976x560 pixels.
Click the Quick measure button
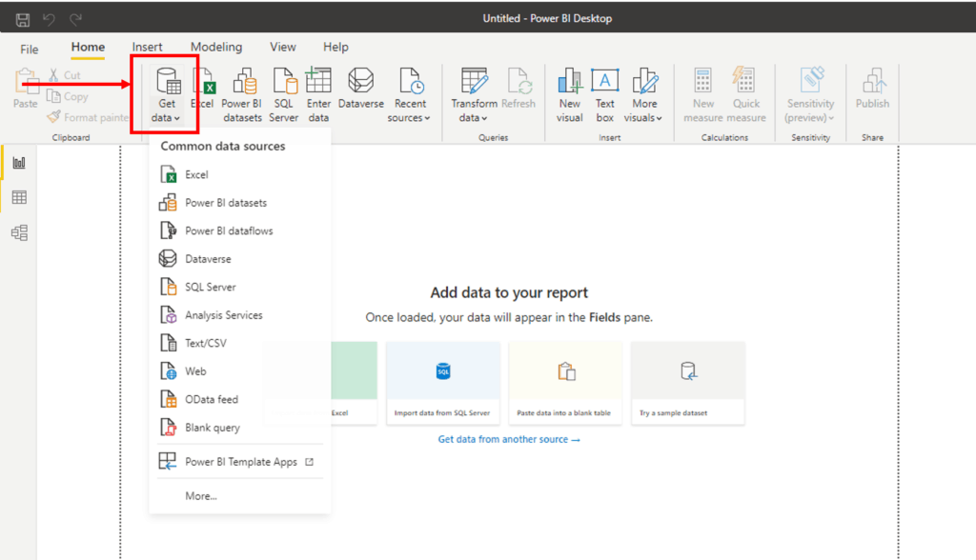pyautogui.click(x=745, y=95)
